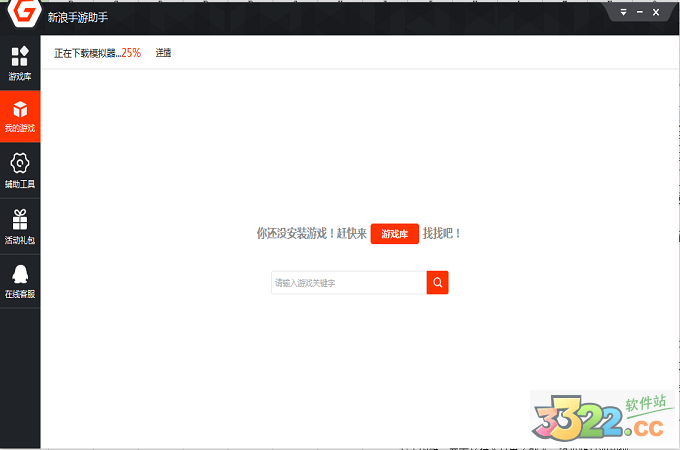This screenshot has height=450, width=680.
Task: Open the 活动礼包 gift pack sidebar item
Action: click(20, 226)
